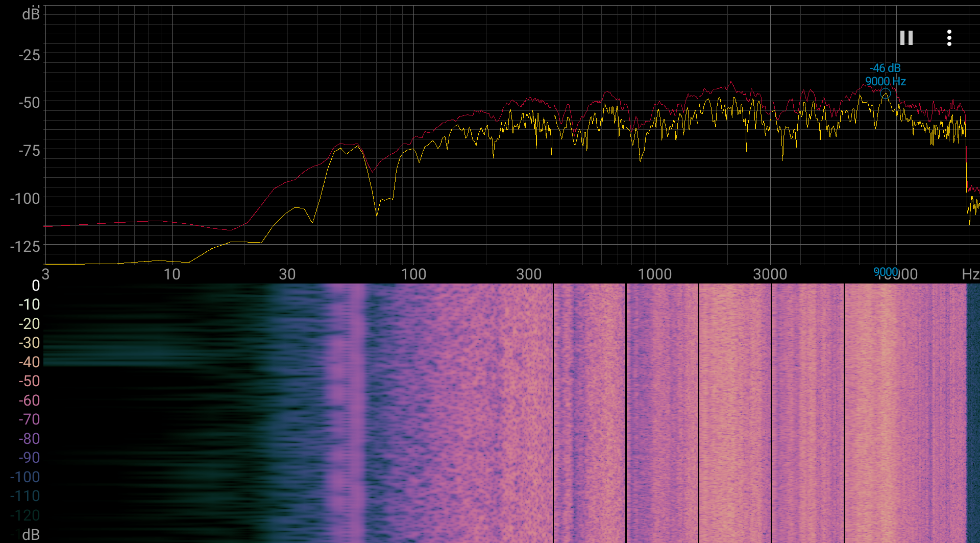Screen dimensions: 980x543
Task: Click the '-40' spectrogram color scale label
Action: [30, 362]
